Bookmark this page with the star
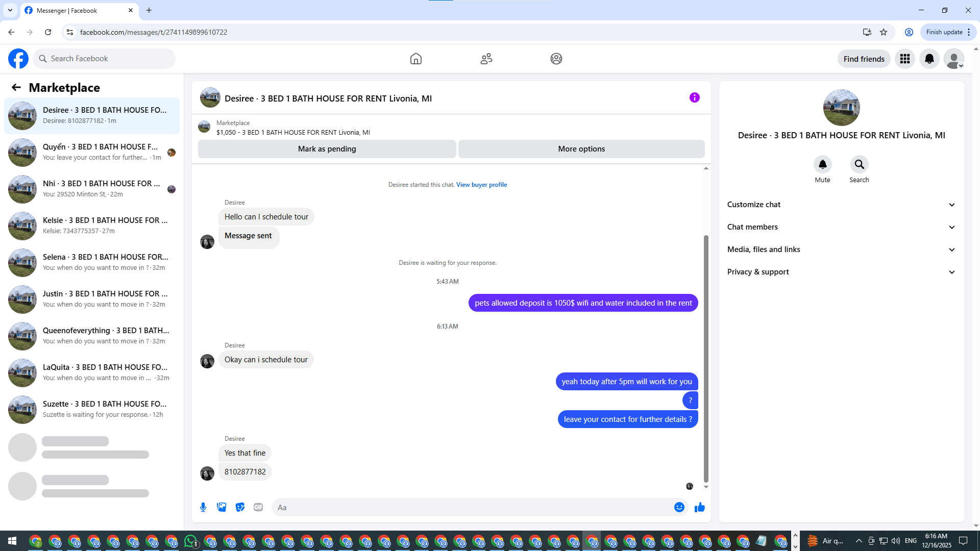This screenshot has height=551, width=980. [x=884, y=32]
